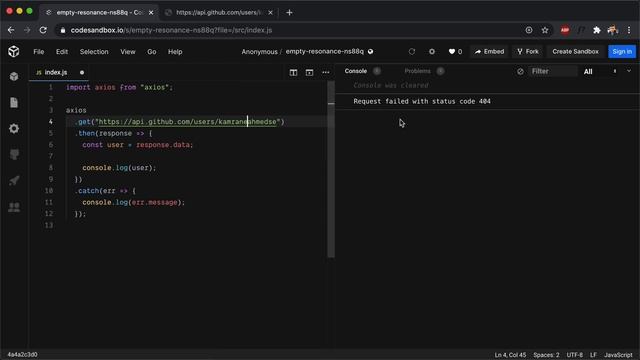Click the Create Sandbox button

click(575, 51)
